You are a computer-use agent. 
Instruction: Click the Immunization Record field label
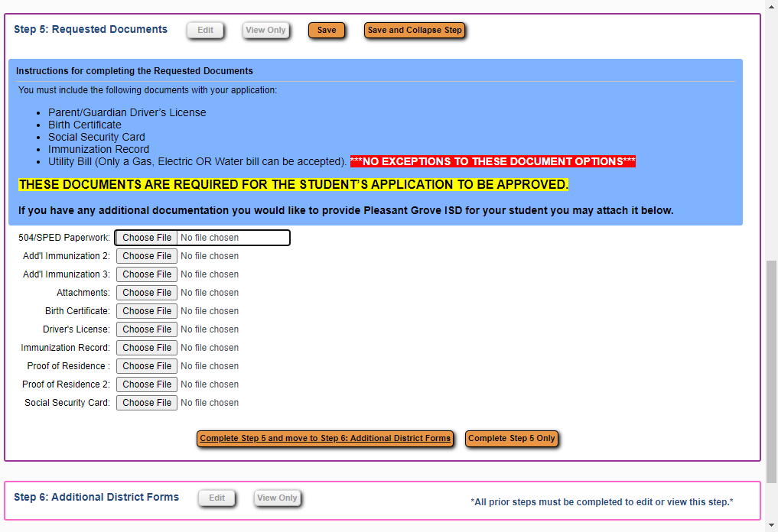click(66, 348)
